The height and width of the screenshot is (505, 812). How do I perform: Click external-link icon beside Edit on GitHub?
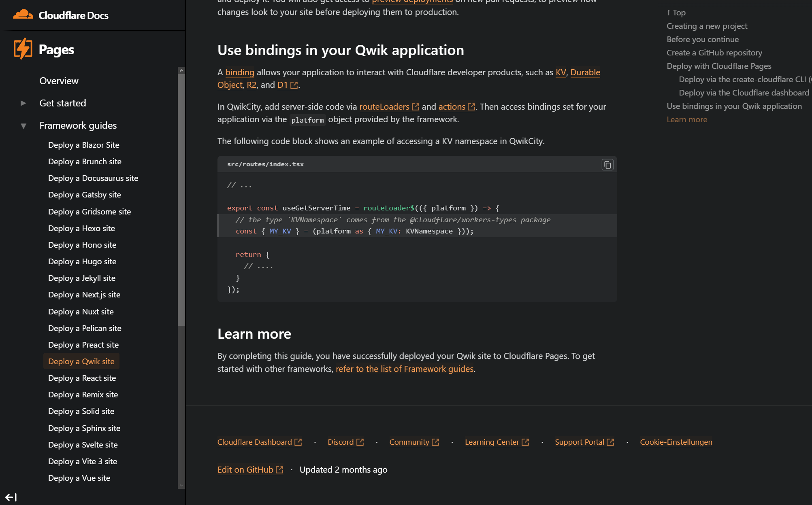tap(279, 470)
